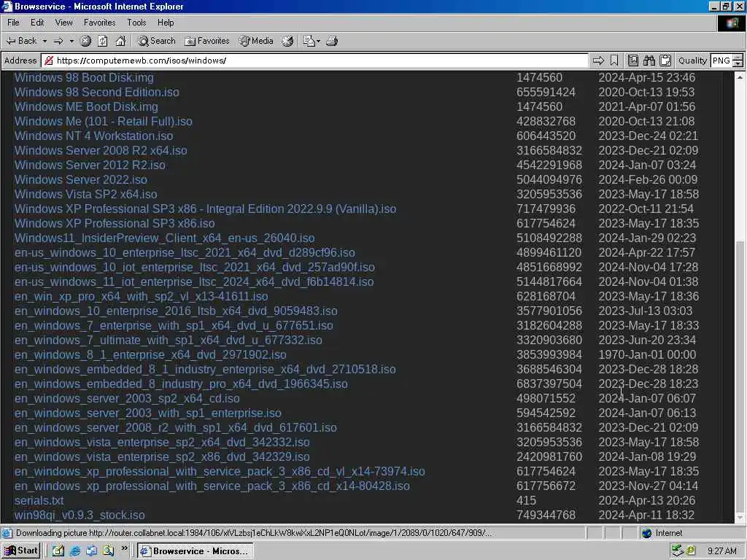Viewport: 747px width, 560px height.
Task: Launch Internet Explorer from quick launch
Action: (75, 551)
